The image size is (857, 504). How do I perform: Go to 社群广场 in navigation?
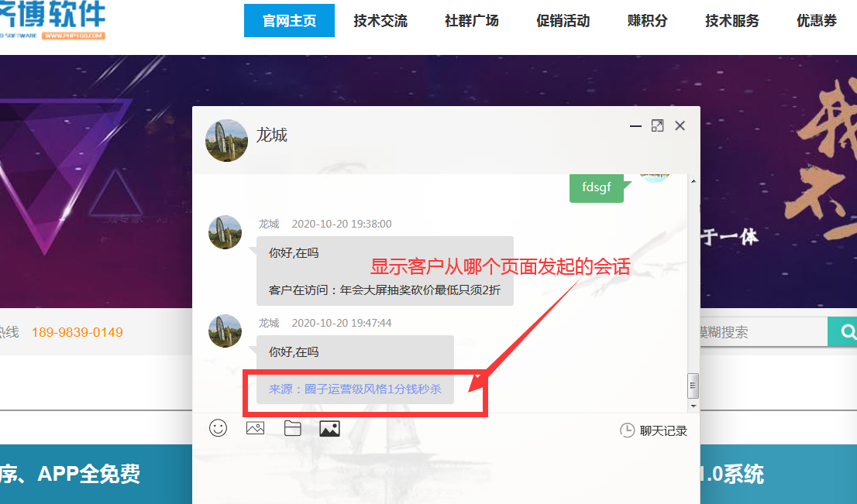[x=472, y=21]
